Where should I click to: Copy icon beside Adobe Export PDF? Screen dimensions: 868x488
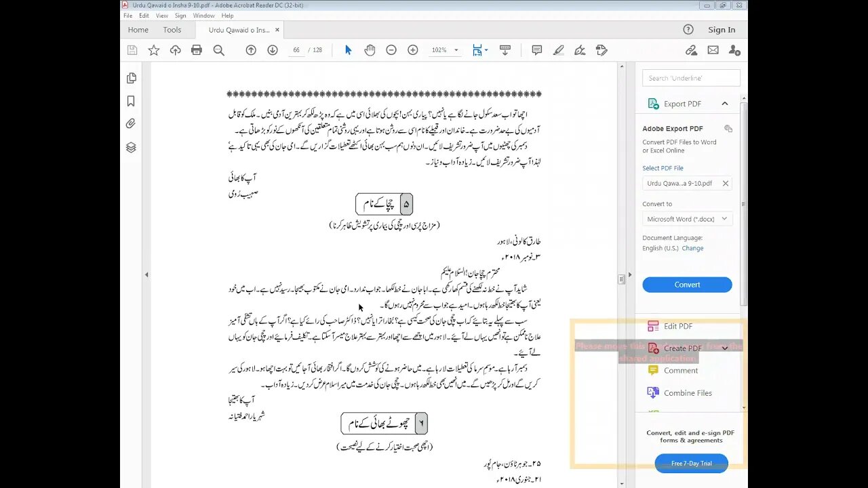coord(728,128)
